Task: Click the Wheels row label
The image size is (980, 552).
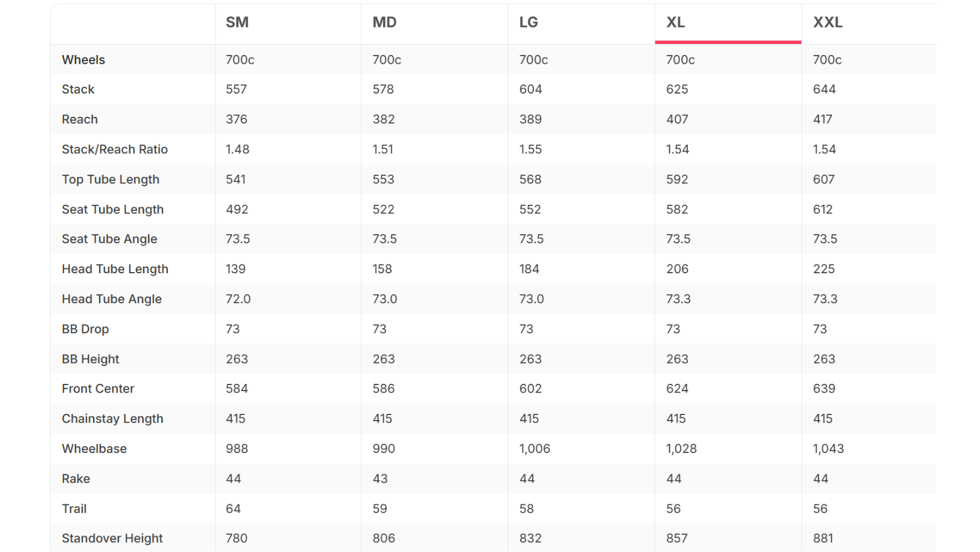Action: 83,60
